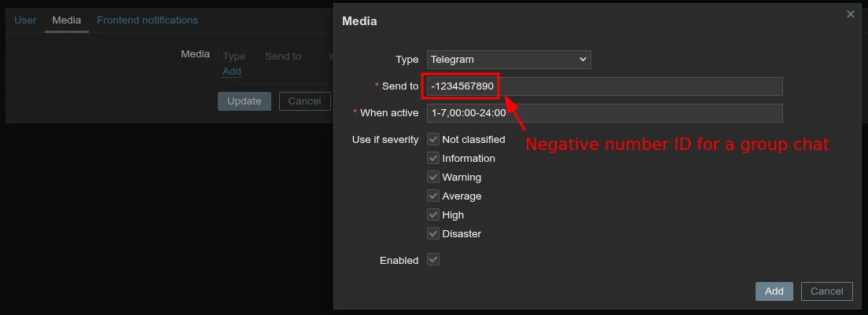Viewport: 868px width, 315px height.
Task: Click the When active input field
Action: tap(605, 113)
